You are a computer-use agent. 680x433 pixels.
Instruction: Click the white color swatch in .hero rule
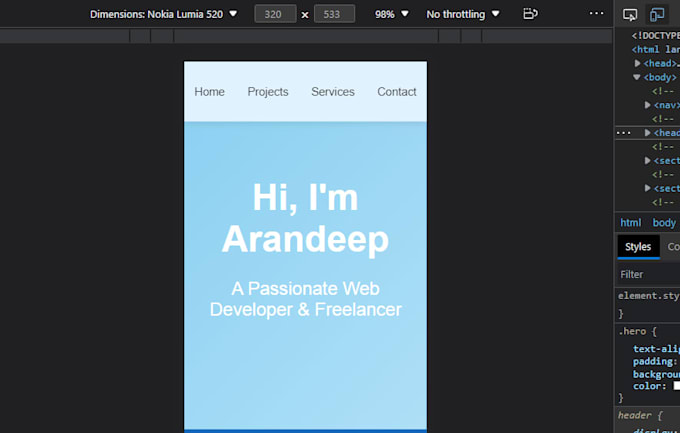tap(677, 386)
